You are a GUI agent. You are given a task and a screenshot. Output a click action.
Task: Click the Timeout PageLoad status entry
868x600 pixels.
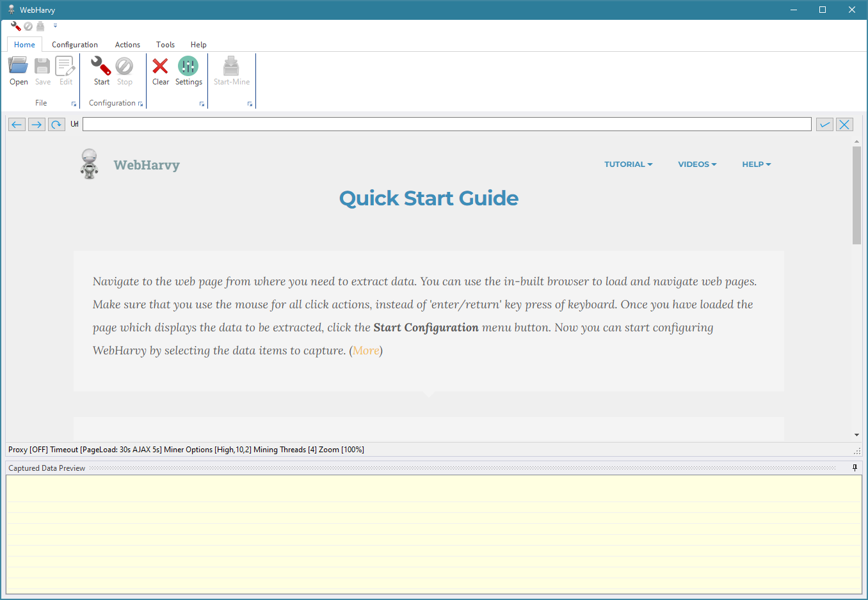tap(106, 450)
